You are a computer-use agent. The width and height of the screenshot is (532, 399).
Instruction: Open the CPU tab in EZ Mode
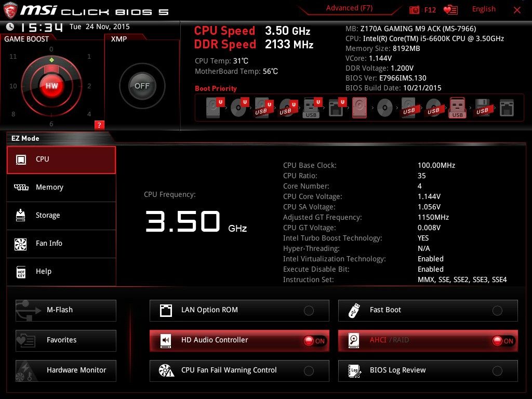(61, 160)
